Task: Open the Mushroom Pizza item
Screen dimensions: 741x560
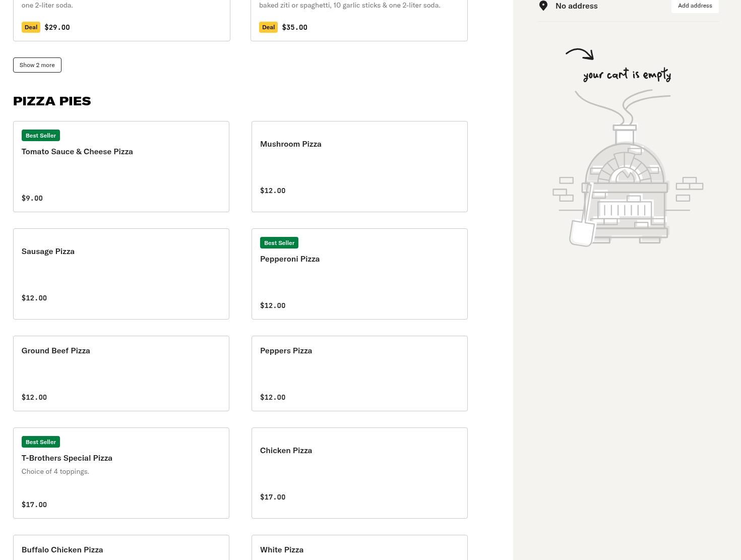Action: pyautogui.click(x=359, y=166)
